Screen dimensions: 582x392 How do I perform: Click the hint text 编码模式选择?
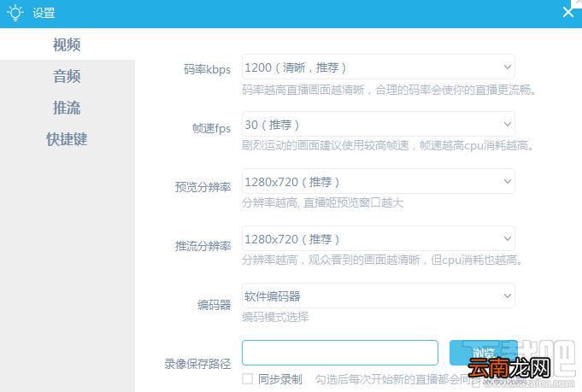point(275,317)
